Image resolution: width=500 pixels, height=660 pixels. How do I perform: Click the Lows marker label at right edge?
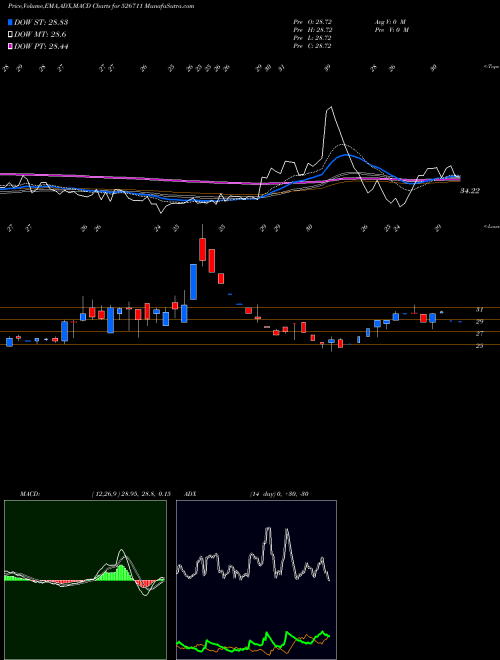(x=491, y=226)
